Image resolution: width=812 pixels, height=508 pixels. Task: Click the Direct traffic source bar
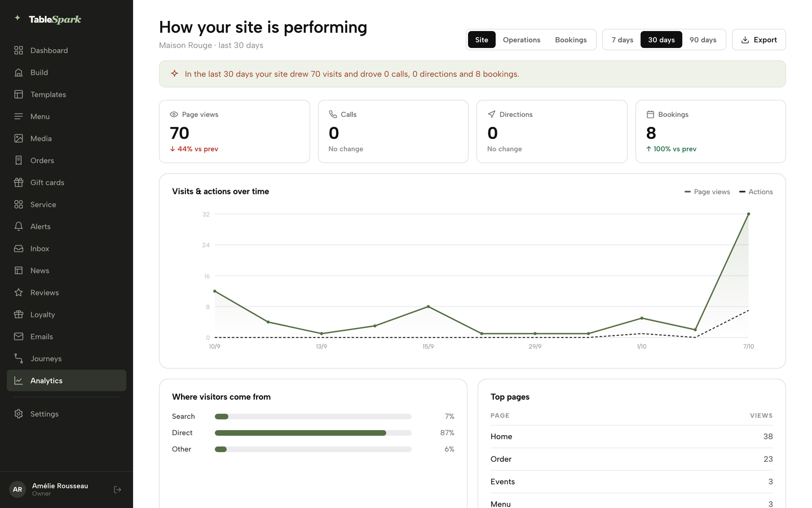tap(313, 433)
